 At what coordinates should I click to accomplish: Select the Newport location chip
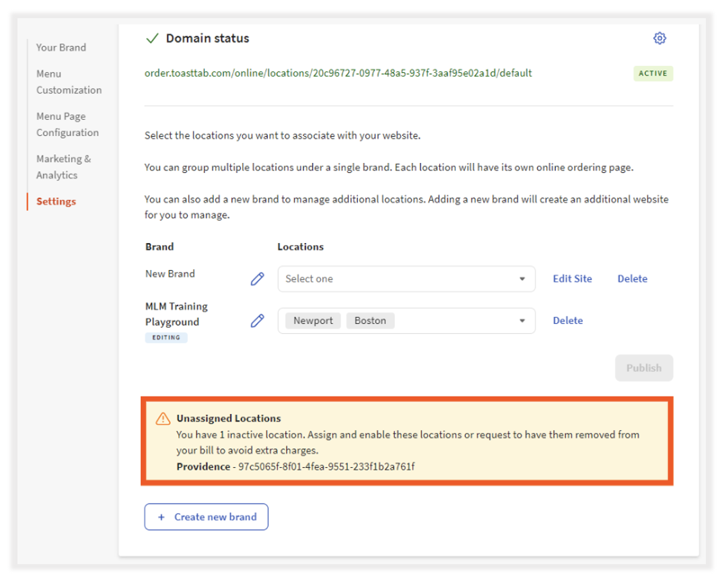(x=313, y=320)
